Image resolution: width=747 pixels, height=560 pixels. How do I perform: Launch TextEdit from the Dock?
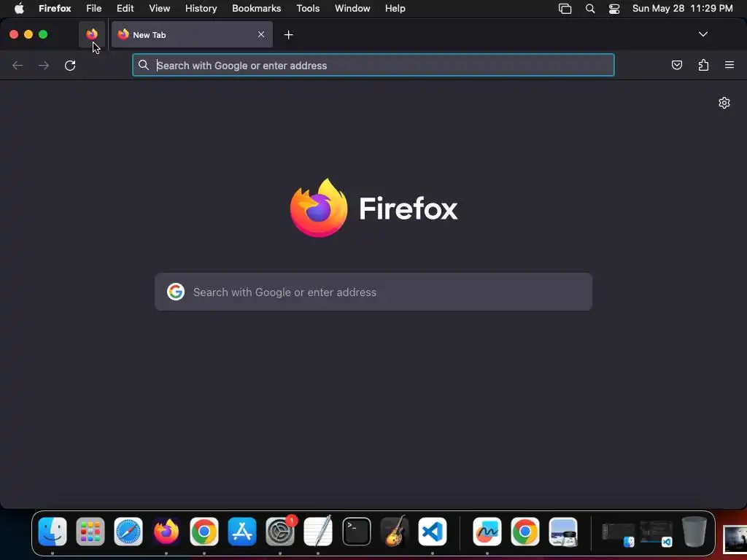coord(318,532)
